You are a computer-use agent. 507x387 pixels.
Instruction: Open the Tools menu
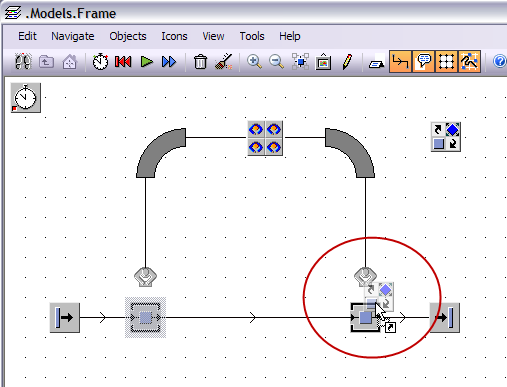(x=252, y=36)
